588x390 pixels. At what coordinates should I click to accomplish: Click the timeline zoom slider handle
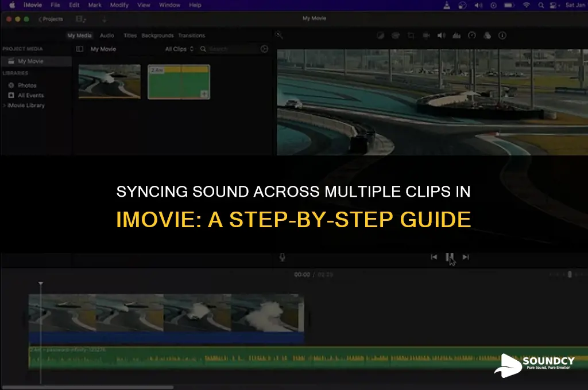coord(570,275)
